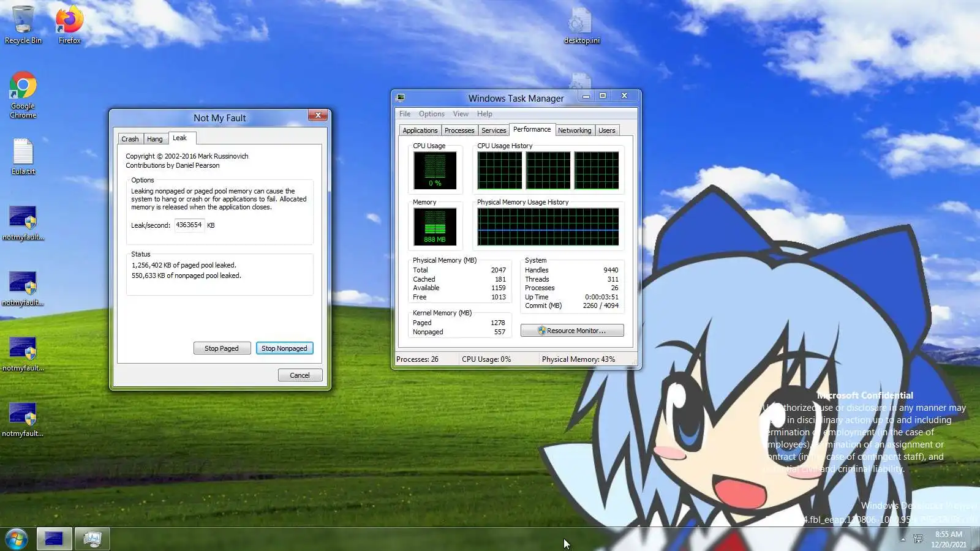Switch to the Processes tab
980x551 pixels.
pyautogui.click(x=459, y=130)
